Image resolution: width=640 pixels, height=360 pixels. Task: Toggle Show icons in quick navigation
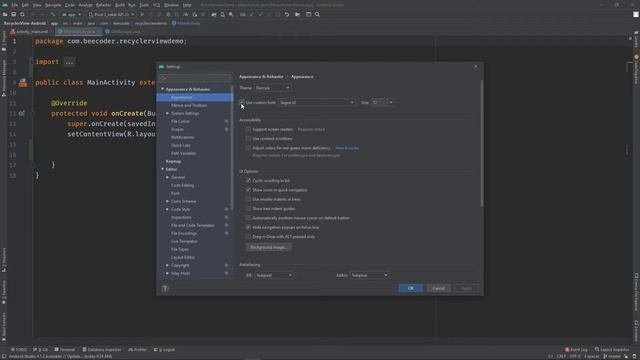[248, 190]
